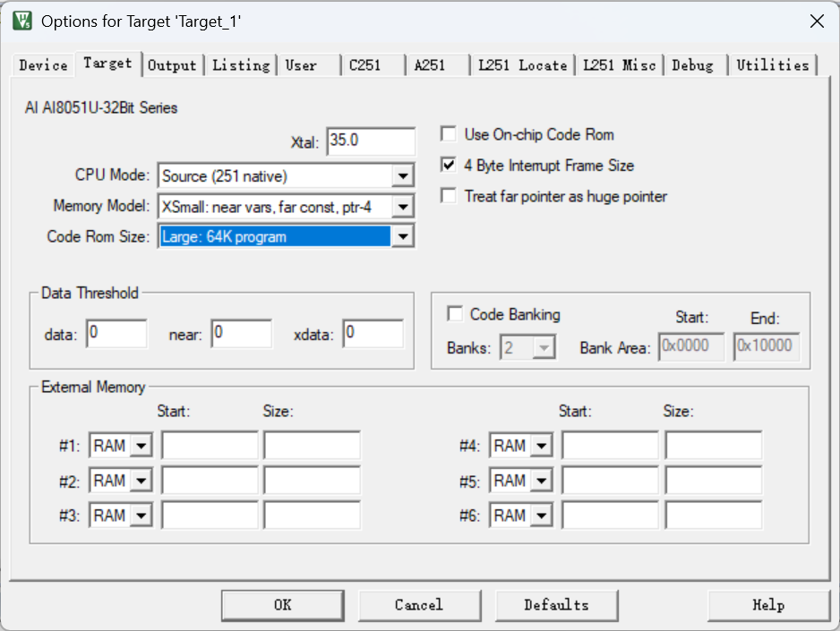
Task: Open external memory #5 type dropdown
Action: pyautogui.click(x=542, y=480)
